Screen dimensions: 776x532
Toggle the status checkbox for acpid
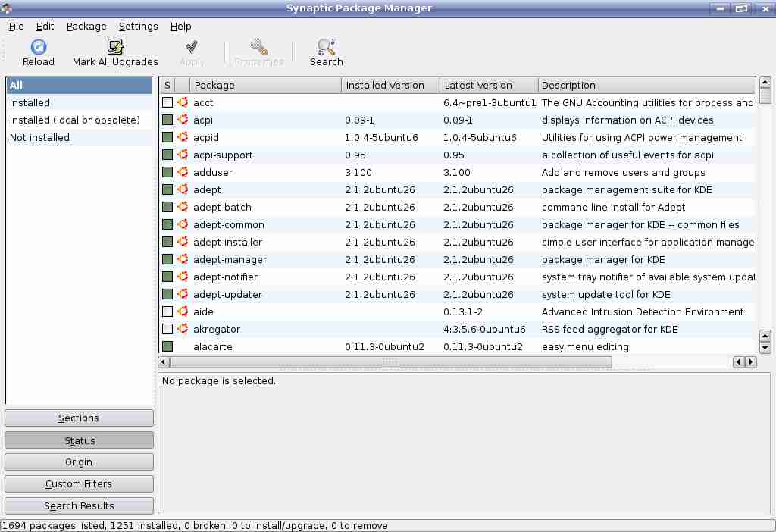[167, 137]
